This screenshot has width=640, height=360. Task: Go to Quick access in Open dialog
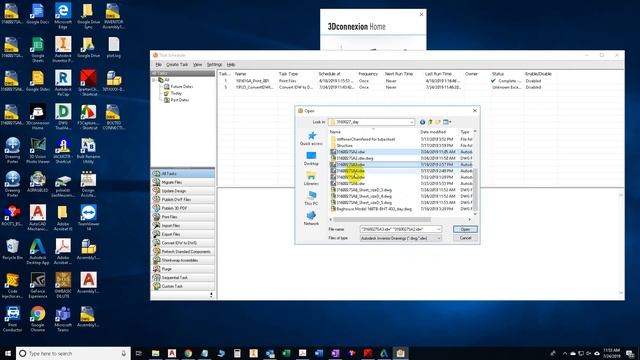pos(311,138)
